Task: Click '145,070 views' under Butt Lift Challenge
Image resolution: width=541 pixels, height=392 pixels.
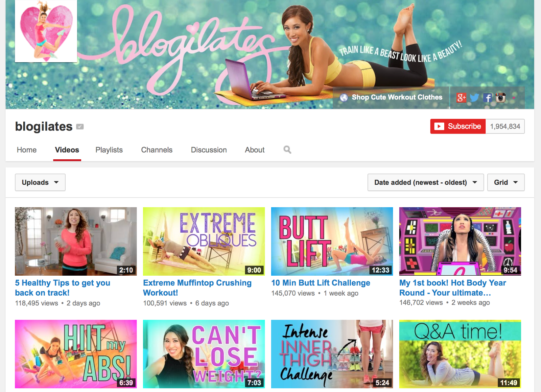Action: click(x=293, y=293)
